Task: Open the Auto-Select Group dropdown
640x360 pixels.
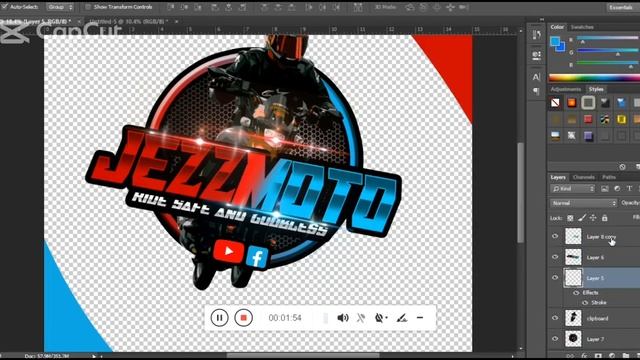Action: [60, 7]
